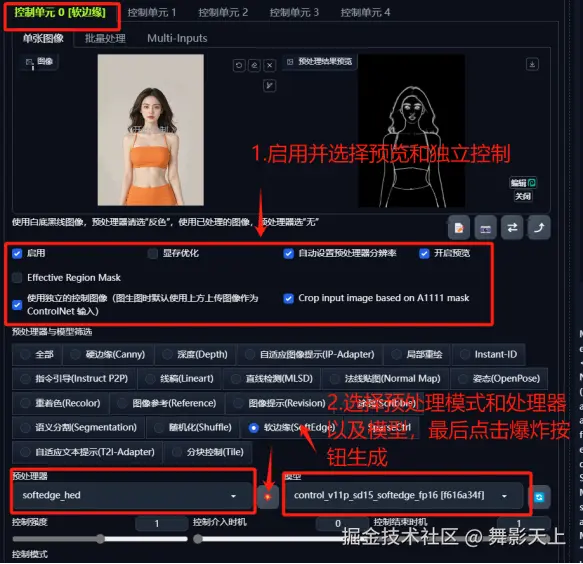Image resolution: width=583 pixels, height=564 pixels.
Task: Click the webcam icon button
Action: click(x=486, y=228)
